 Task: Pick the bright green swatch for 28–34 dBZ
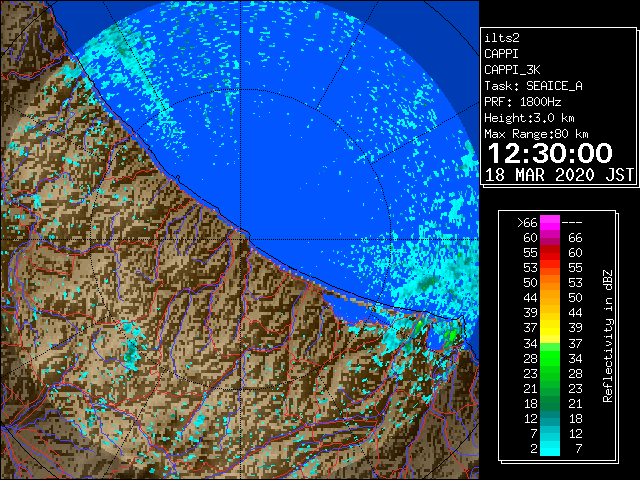tap(550, 358)
